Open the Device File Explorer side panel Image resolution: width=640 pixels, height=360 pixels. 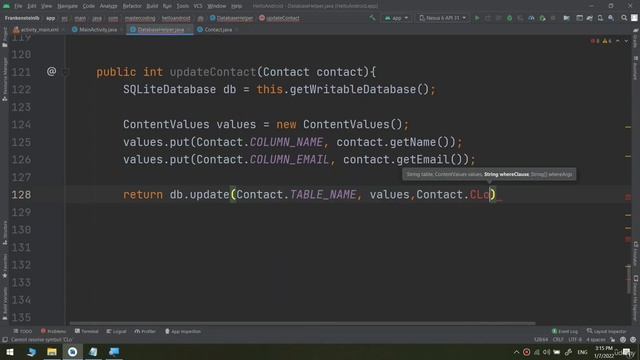[636, 299]
